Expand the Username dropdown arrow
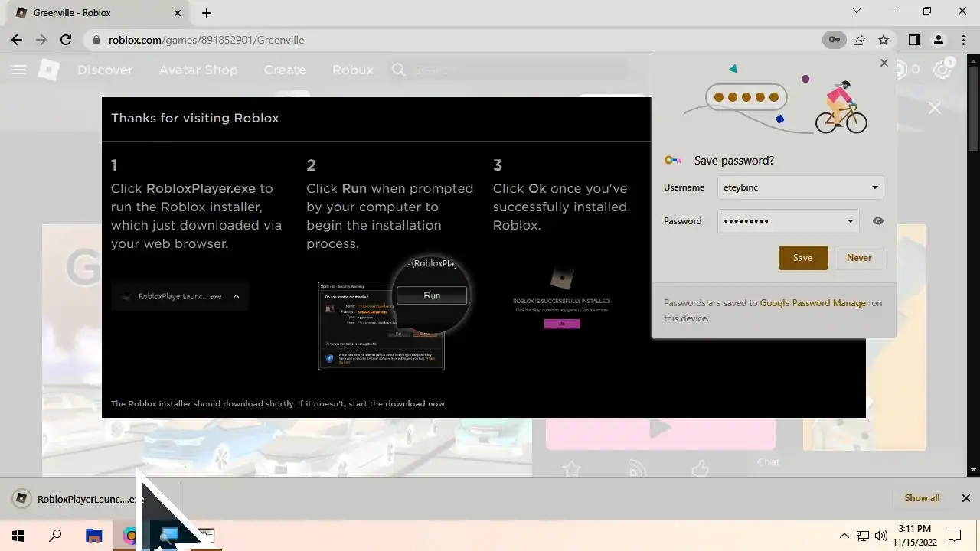Viewport: 980px width, 551px height. [874, 187]
